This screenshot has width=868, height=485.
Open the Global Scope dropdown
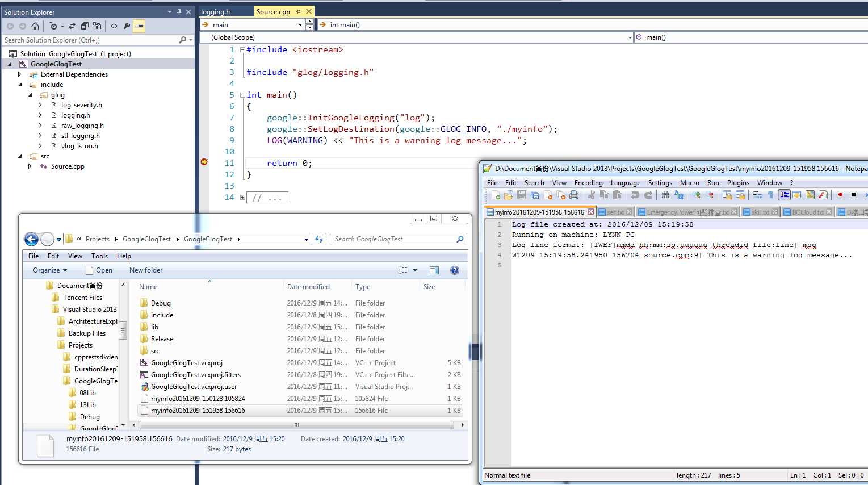(630, 37)
